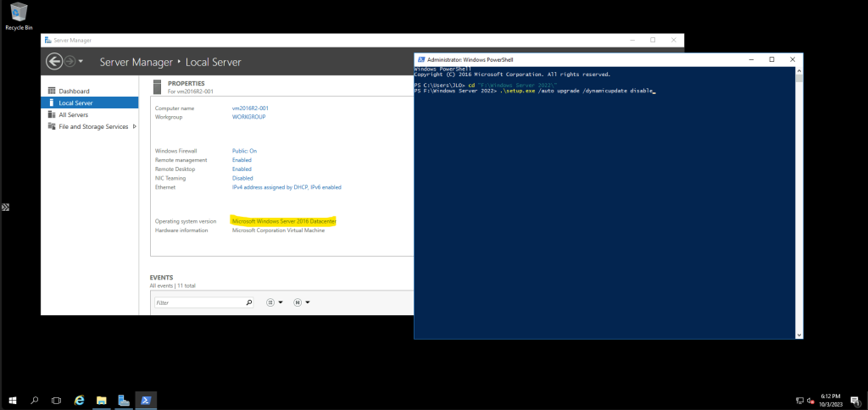Click Ethernet IPv4 address assigned by DHCP link
This screenshot has width=868, height=410.
click(x=287, y=187)
